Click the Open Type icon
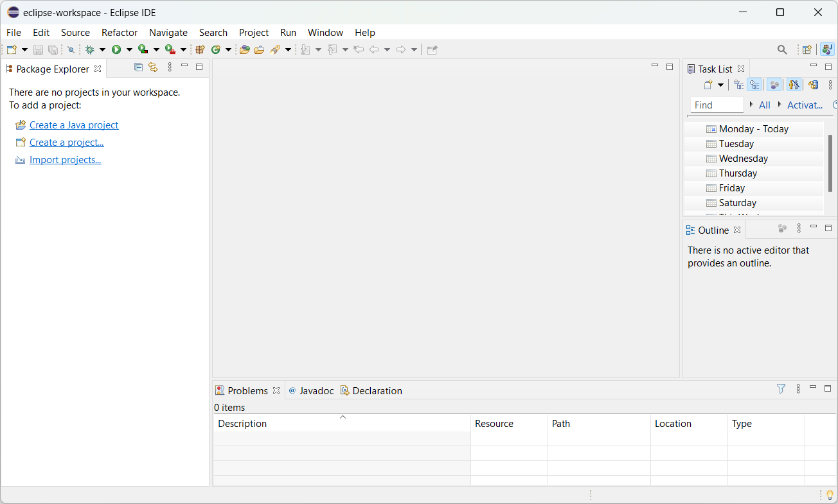This screenshot has width=838, height=504. pos(244,49)
